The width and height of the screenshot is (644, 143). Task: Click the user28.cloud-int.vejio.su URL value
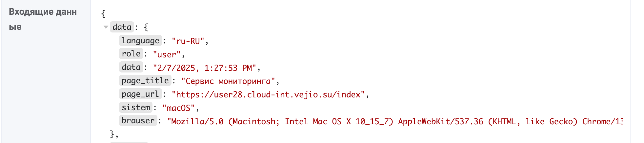(x=268, y=95)
